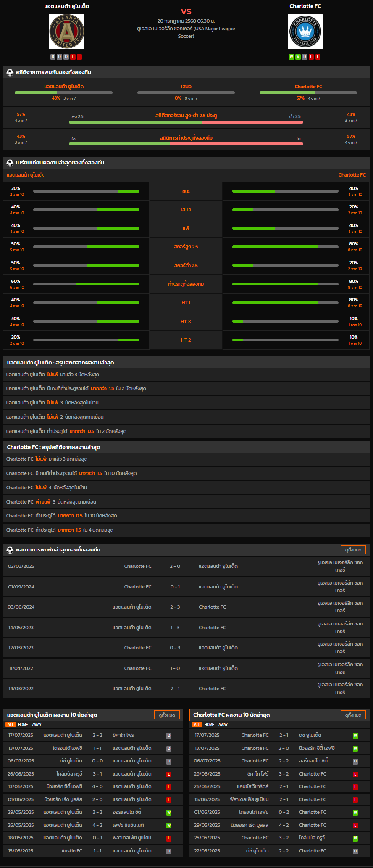Click soccer ball icon beside เปรียบเทียบผลงานล่าสุดของทั้งสองทีม
Viewport: 373px width, 868px height.
10,163
